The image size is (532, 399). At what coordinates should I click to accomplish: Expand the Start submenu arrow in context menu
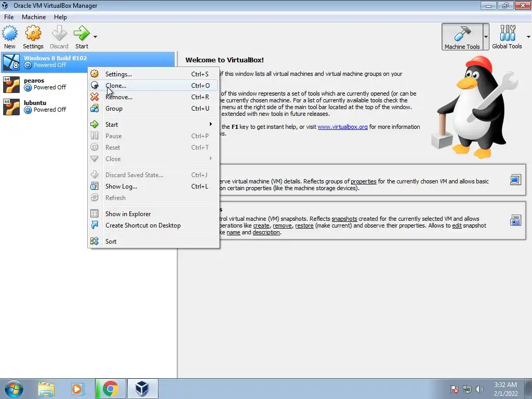pyautogui.click(x=211, y=124)
